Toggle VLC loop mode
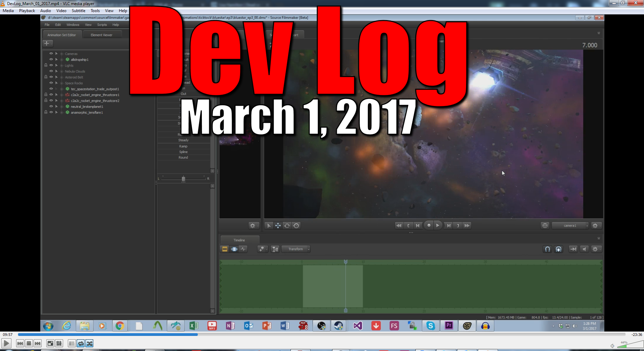Image resolution: width=644 pixels, height=351 pixels. [81, 343]
